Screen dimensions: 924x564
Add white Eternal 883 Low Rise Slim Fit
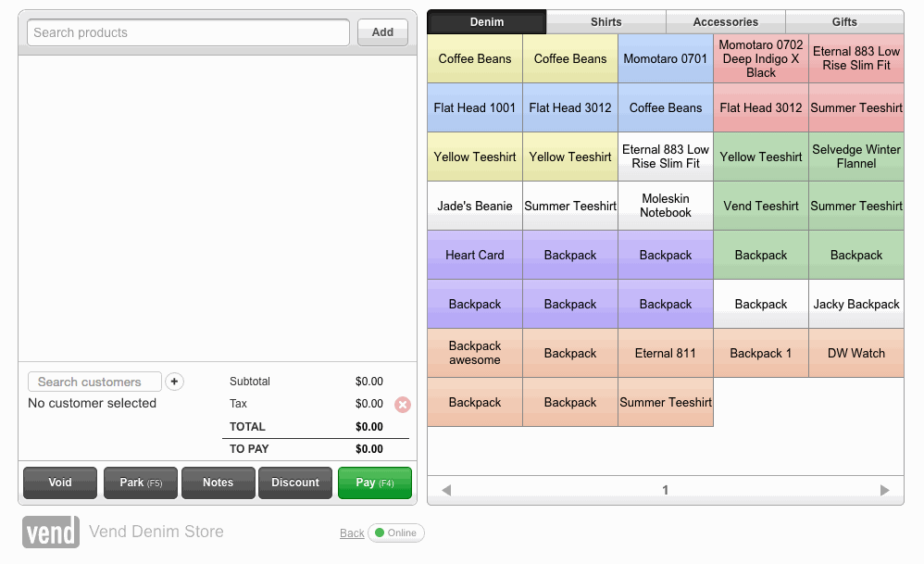[x=666, y=157]
